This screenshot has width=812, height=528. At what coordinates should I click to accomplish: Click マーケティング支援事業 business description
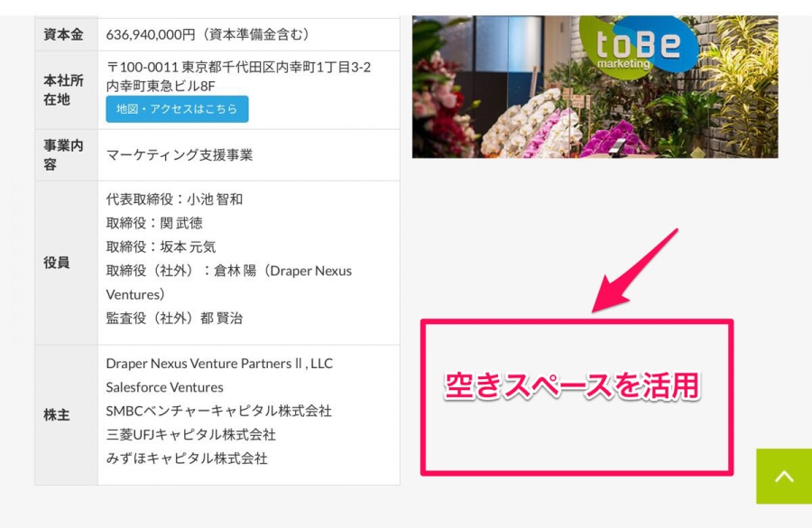(180, 155)
